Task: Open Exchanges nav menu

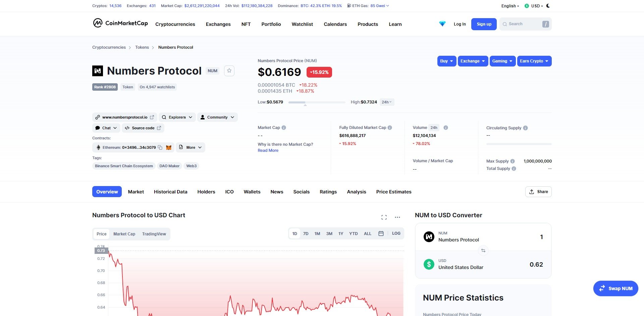Action: click(x=218, y=24)
